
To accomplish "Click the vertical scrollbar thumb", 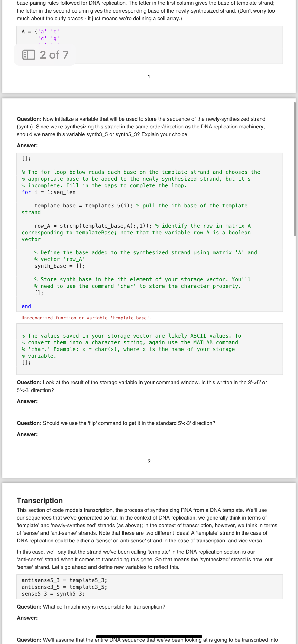I will click(295, 169).
